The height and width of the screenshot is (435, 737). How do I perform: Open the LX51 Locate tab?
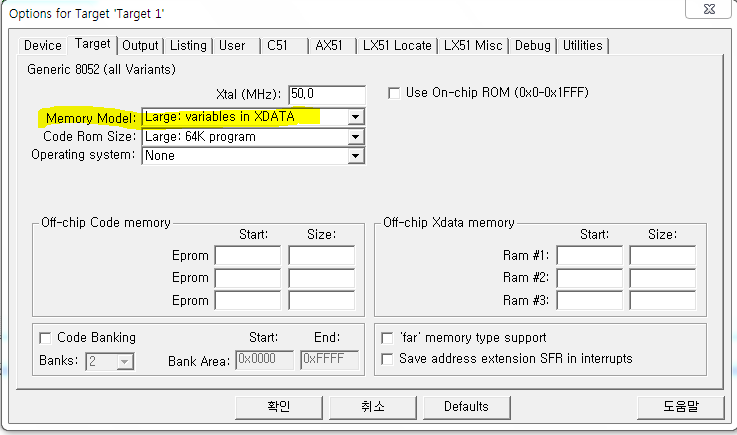397,46
